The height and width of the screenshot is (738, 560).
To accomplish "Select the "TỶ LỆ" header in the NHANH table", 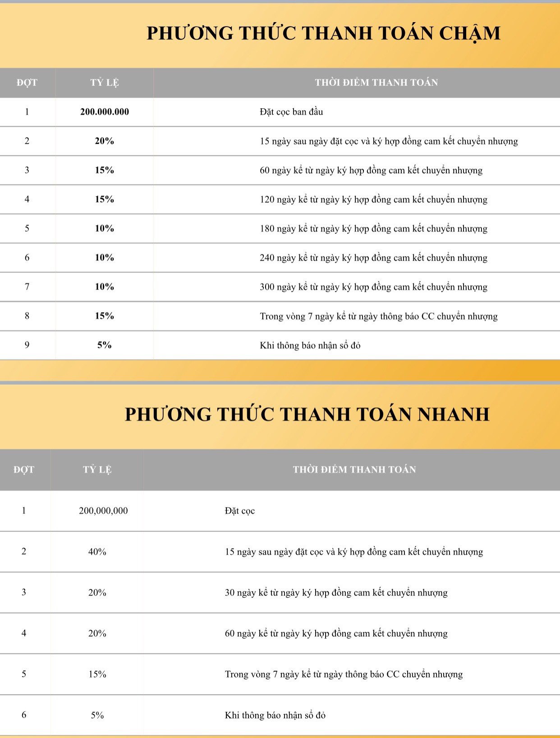I will [97, 470].
